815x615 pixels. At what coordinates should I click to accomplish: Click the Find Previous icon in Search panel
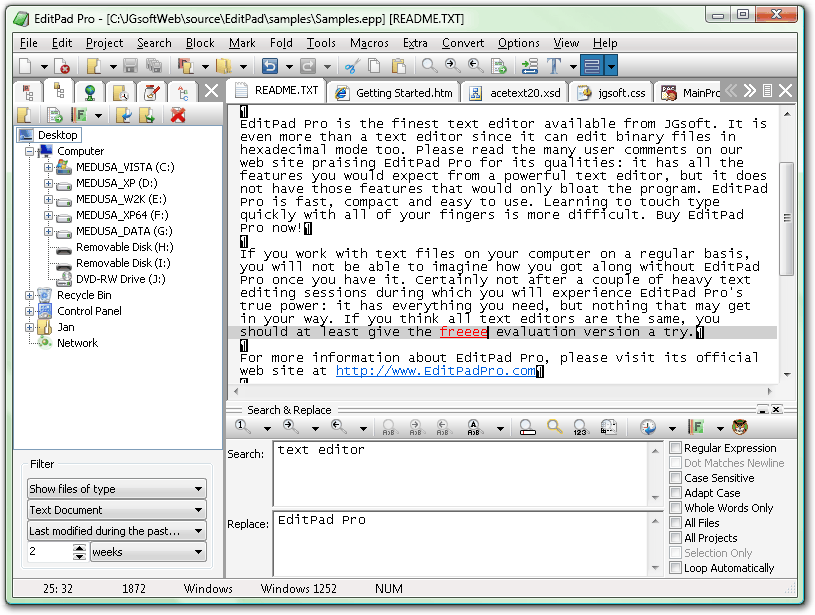[339, 427]
